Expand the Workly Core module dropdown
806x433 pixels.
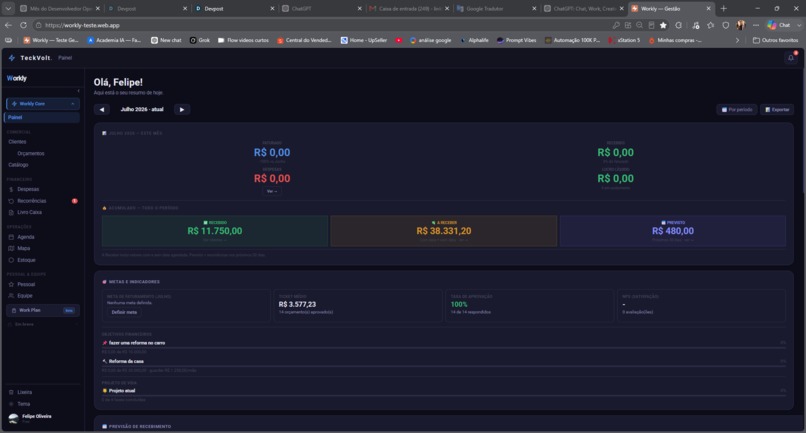[x=43, y=104]
